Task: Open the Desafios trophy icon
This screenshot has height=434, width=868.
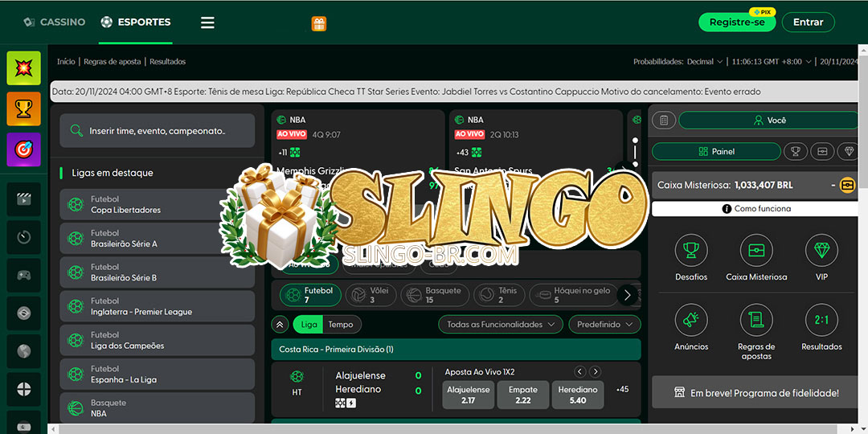Action: pos(691,251)
